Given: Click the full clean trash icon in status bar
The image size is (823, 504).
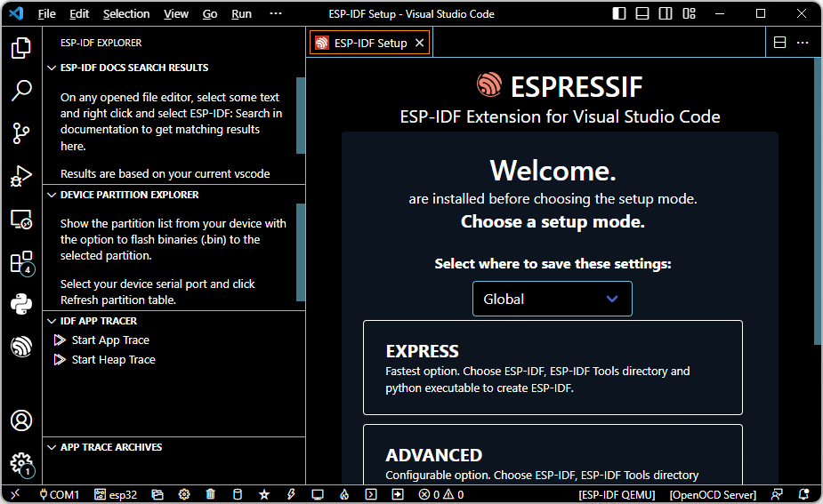Looking at the screenshot, I should (x=211, y=494).
